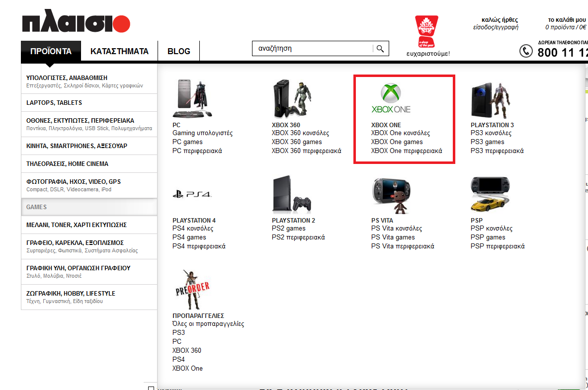Open the ΠΡΟΪΟΝΤΑ tab

coord(51,51)
